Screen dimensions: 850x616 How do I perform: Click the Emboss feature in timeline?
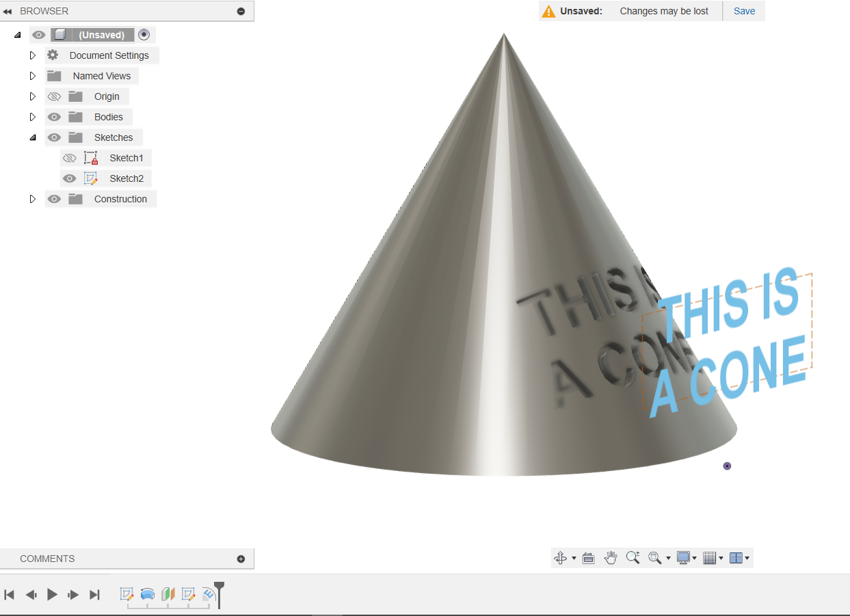tap(209, 594)
